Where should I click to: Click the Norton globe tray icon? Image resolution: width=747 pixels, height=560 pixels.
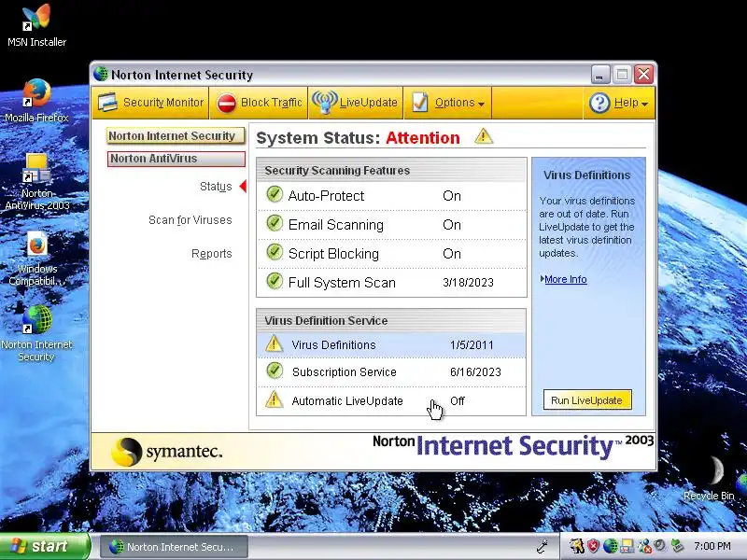point(611,546)
